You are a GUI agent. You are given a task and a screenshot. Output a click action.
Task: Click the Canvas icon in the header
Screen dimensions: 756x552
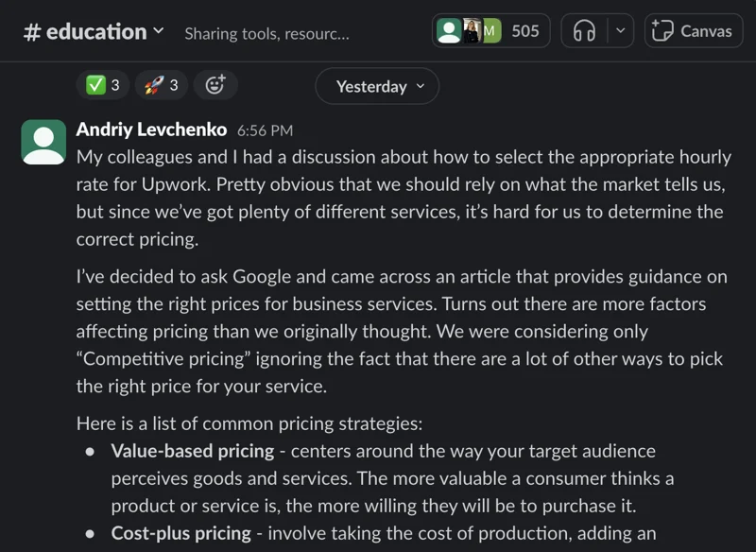[662, 31]
